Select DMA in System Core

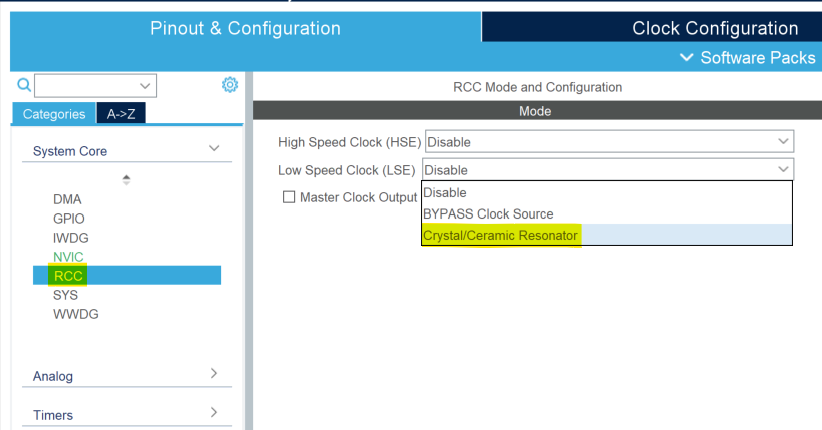pyautogui.click(x=67, y=199)
